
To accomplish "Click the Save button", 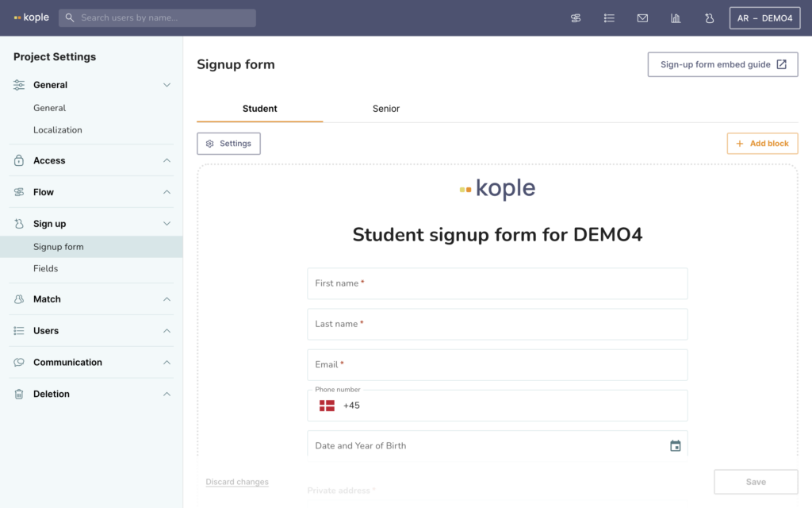I will (x=756, y=482).
